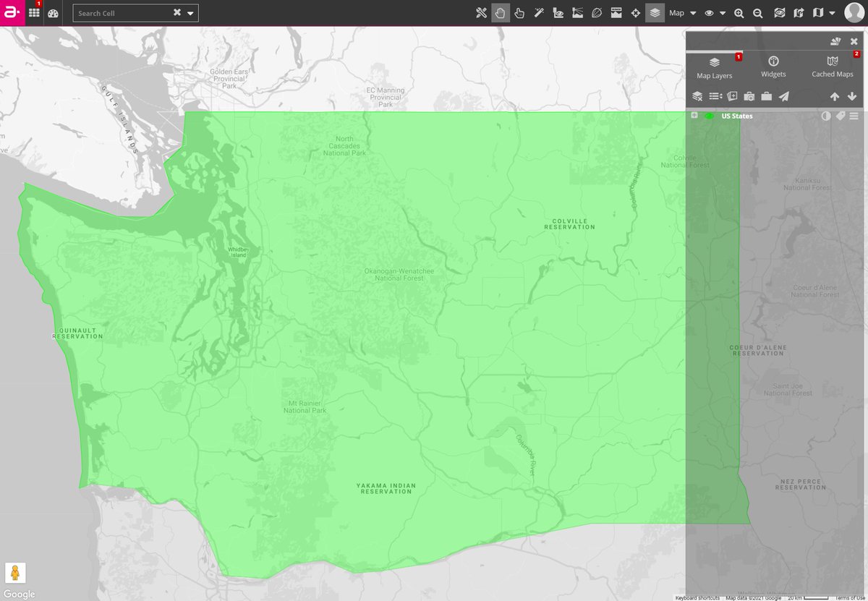The width and height of the screenshot is (868, 601).
Task: Open the dashboard gauge icon
Action: (x=54, y=13)
